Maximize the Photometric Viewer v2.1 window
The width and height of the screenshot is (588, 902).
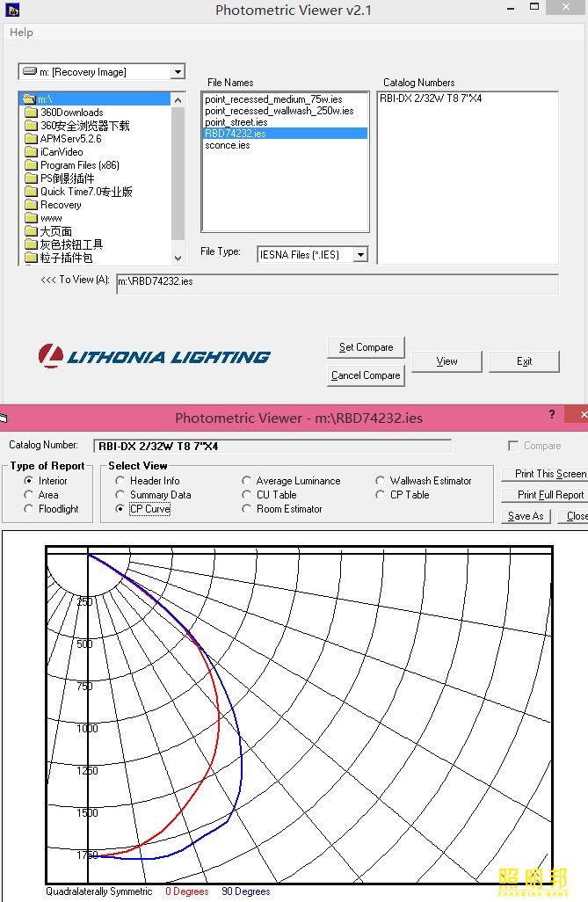click(x=534, y=7)
